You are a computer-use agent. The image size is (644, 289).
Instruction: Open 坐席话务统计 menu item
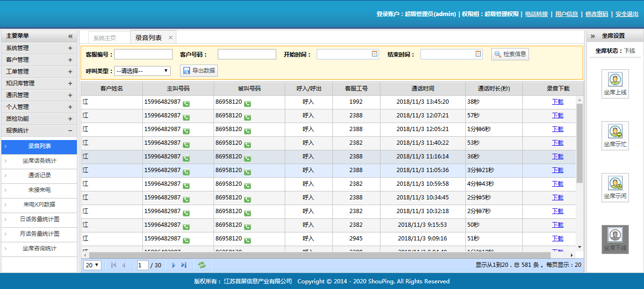click(x=39, y=161)
